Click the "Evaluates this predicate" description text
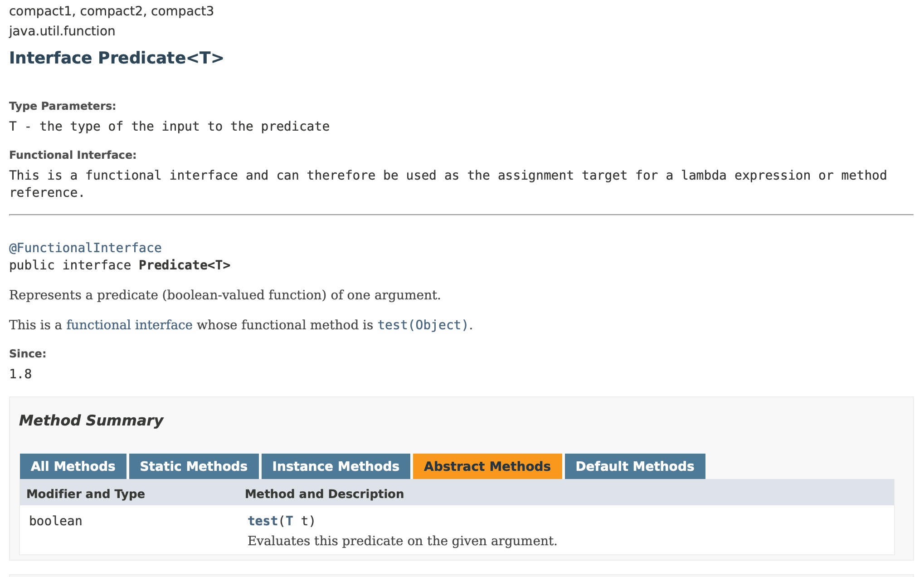This screenshot has width=924, height=577. (402, 541)
